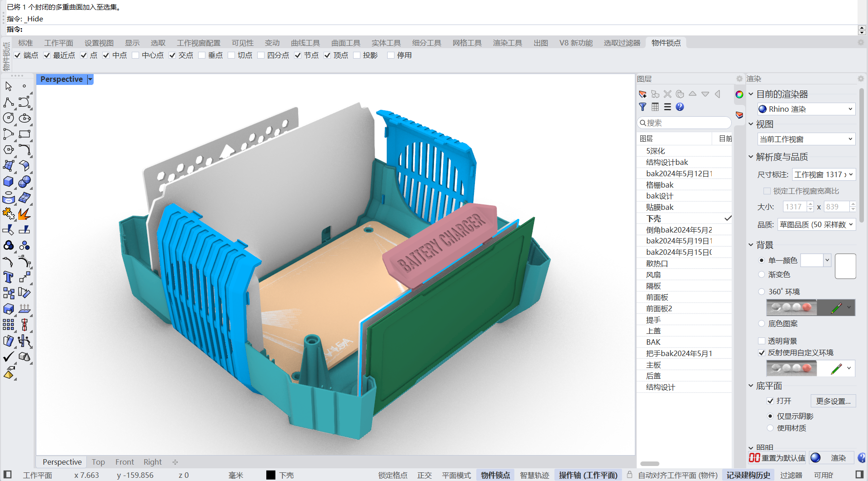Enable the 停用 (Disable) osnap checkbox
868x481 pixels.
[x=391, y=55]
